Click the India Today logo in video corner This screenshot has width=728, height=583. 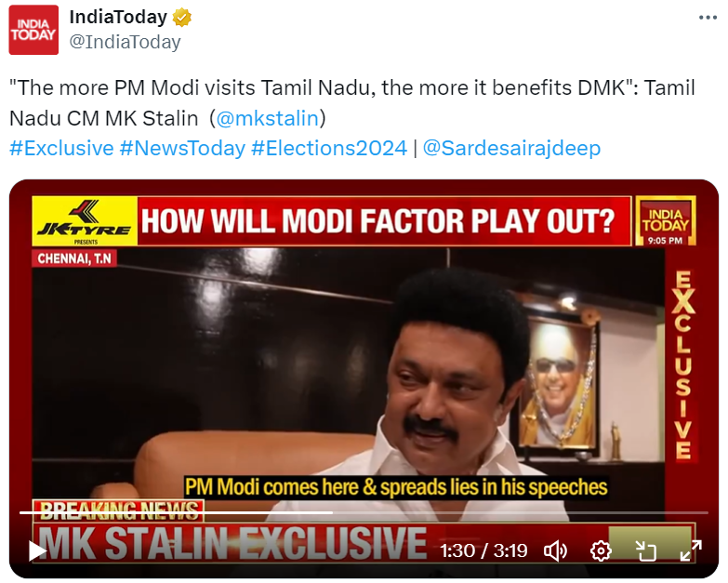tap(665, 221)
